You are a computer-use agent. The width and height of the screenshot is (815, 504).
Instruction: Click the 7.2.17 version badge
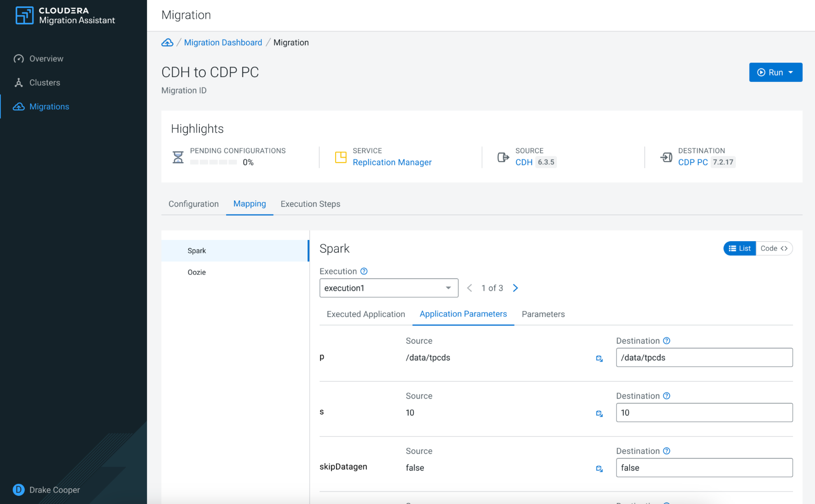pyautogui.click(x=723, y=162)
